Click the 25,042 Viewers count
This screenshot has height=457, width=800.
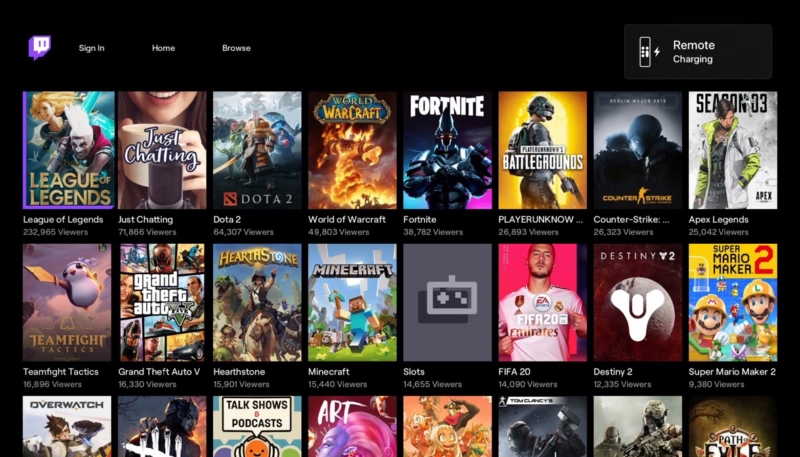coord(719,232)
